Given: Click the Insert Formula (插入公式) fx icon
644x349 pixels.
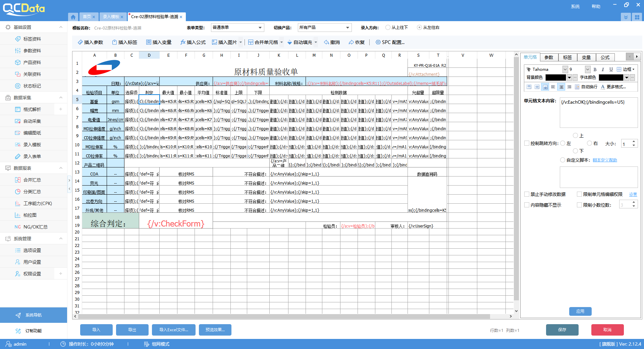Looking at the screenshot, I should pyautogui.click(x=183, y=42).
